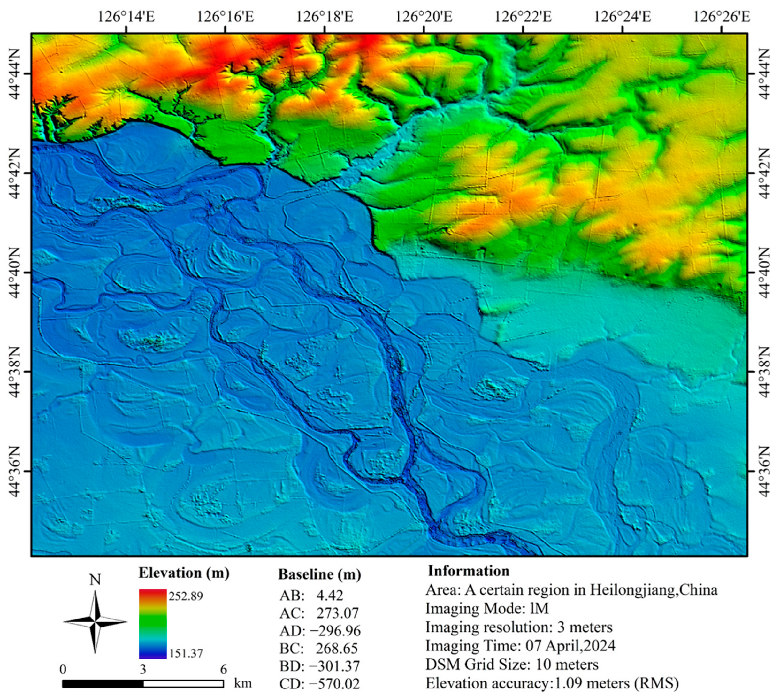Screen dimensions: 780x700
Task: Click the Elevation accuracy 1.09 meters line
Action: 552,683
